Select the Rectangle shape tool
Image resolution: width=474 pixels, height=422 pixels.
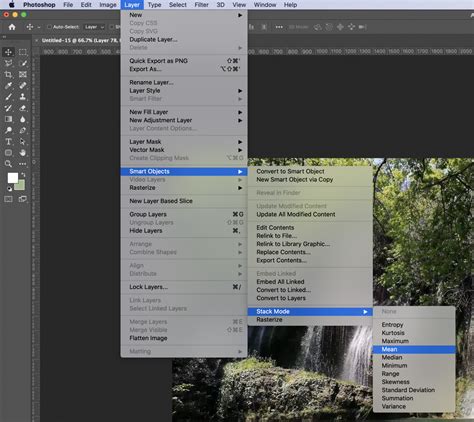coord(9,153)
